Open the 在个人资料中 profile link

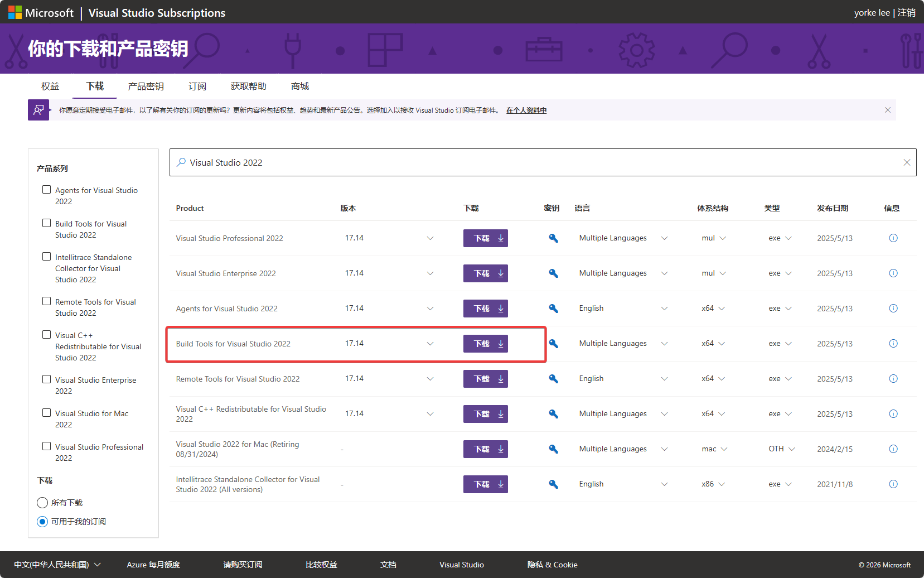point(526,110)
